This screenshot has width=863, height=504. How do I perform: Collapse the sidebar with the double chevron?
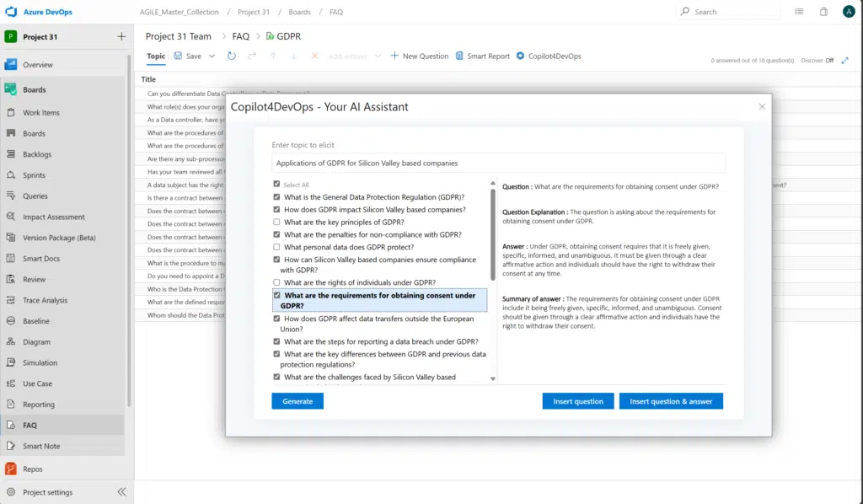click(121, 492)
